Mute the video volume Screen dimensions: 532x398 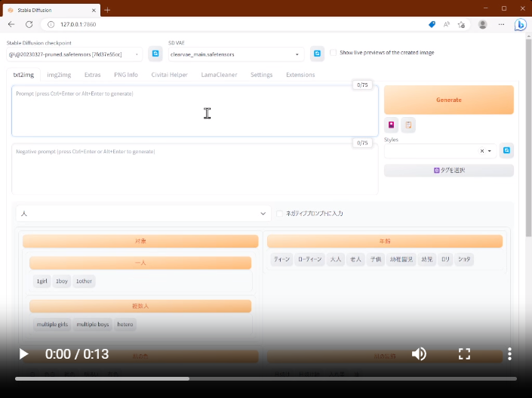coord(419,354)
